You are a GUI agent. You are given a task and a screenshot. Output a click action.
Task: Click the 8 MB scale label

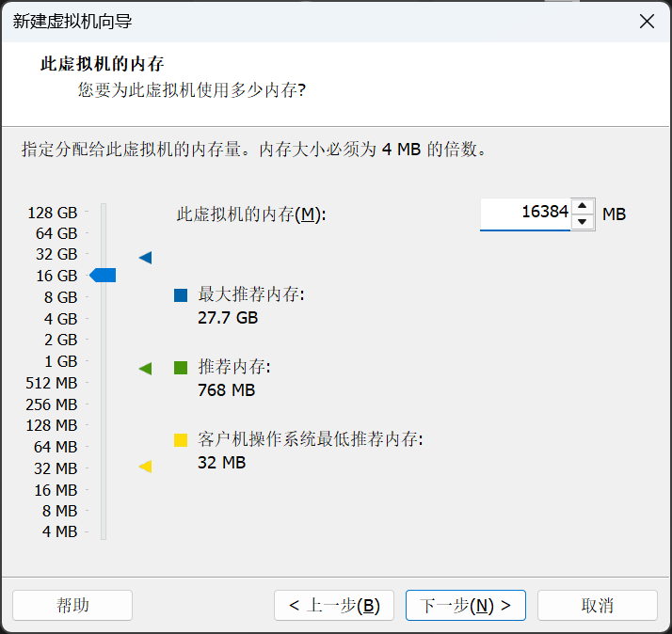59,511
